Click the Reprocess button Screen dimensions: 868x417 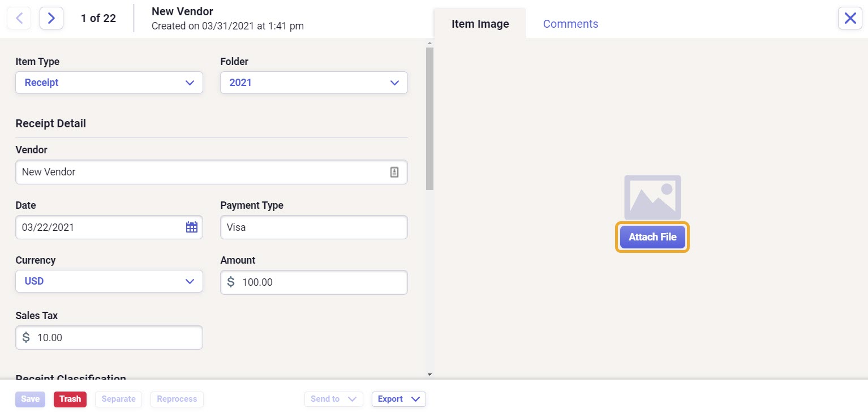pyautogui.click(x=177, y=399)
